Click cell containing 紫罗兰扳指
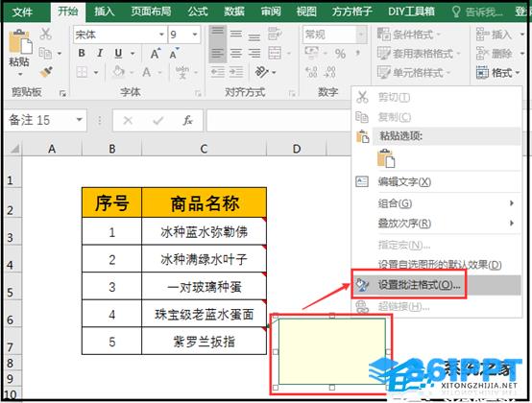 coord(204,341)
